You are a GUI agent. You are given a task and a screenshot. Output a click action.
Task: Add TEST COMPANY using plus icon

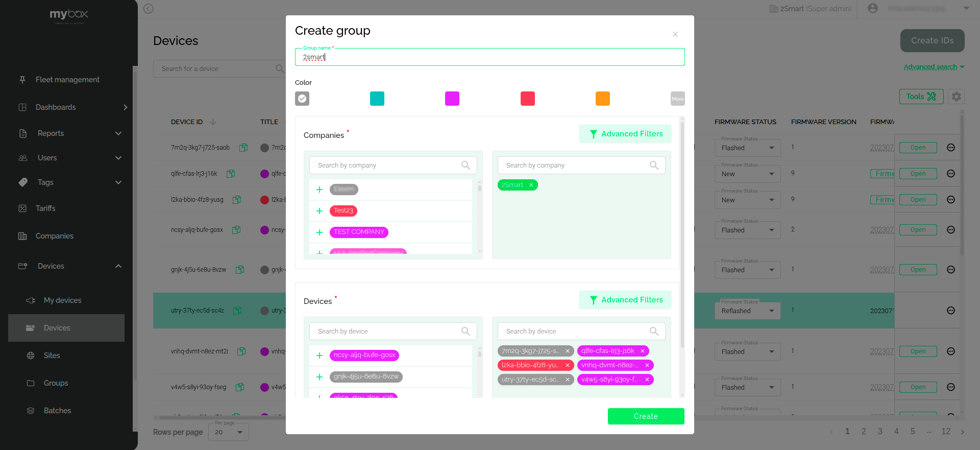point(320,232)
